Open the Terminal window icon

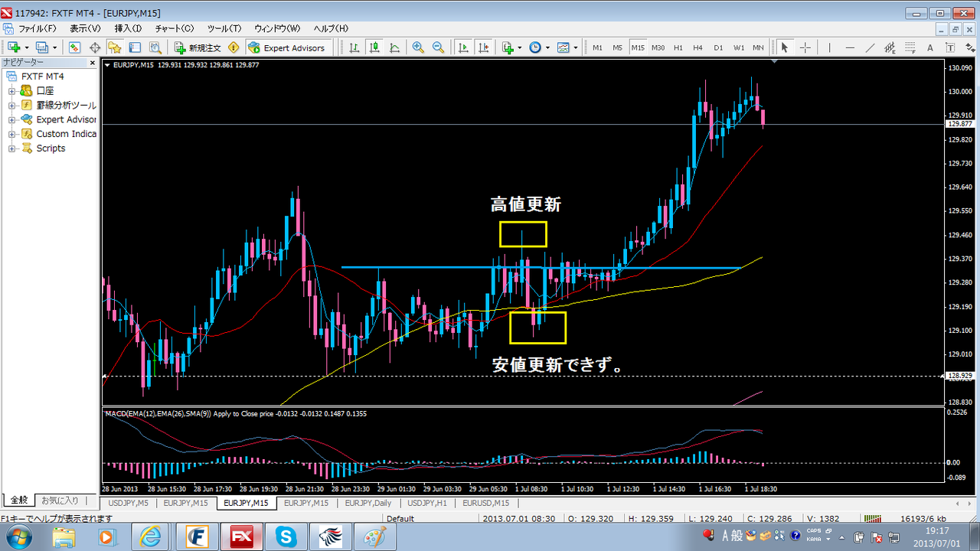click(135, 47)
